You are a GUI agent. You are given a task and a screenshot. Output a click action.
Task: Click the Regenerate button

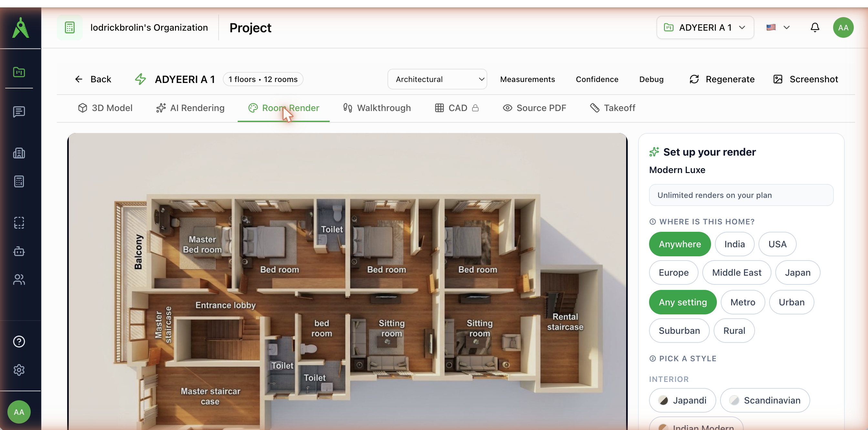point(722,79)
